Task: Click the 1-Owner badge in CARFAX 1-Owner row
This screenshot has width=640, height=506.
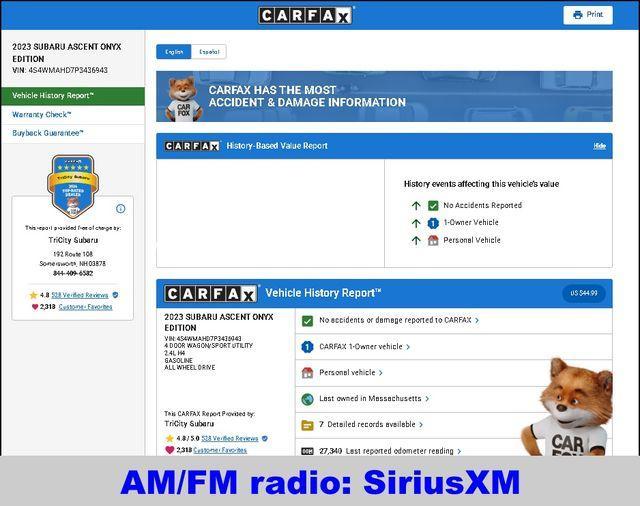Action: click(x=307, y=347)
